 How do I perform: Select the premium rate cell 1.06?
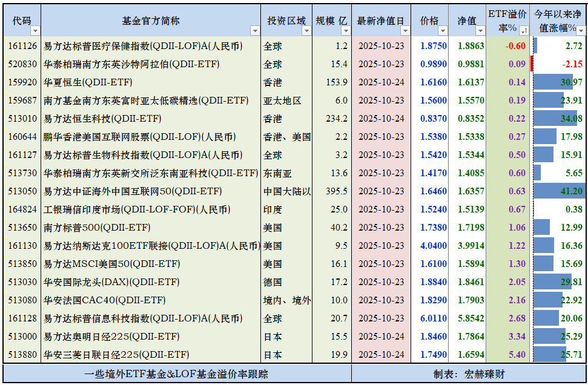(x=507, y=228)
